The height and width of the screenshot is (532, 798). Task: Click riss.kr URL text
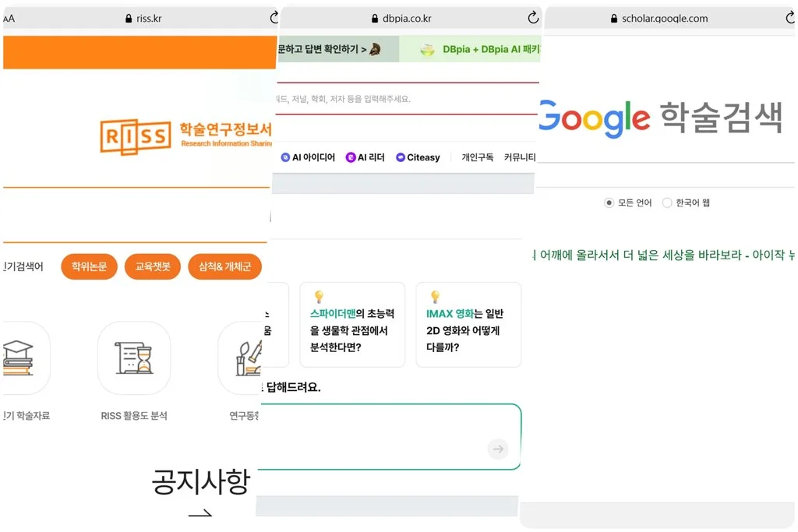coord(149,19)
